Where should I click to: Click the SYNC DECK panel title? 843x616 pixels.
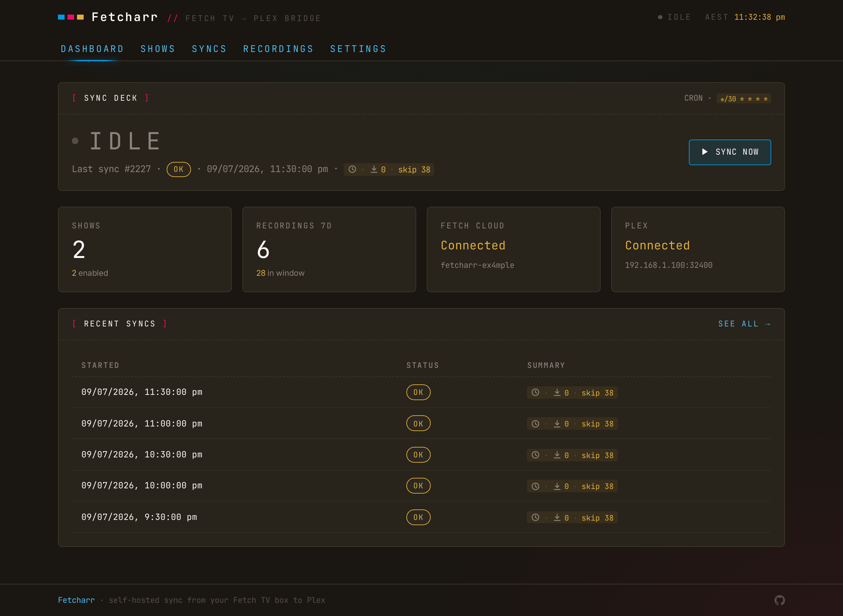tap(110, 98)
